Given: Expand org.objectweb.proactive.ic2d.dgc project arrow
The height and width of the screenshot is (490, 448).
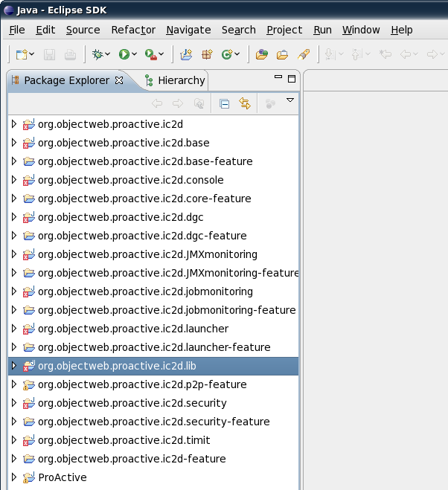Looking at the screenshot, I should point(13,217).
